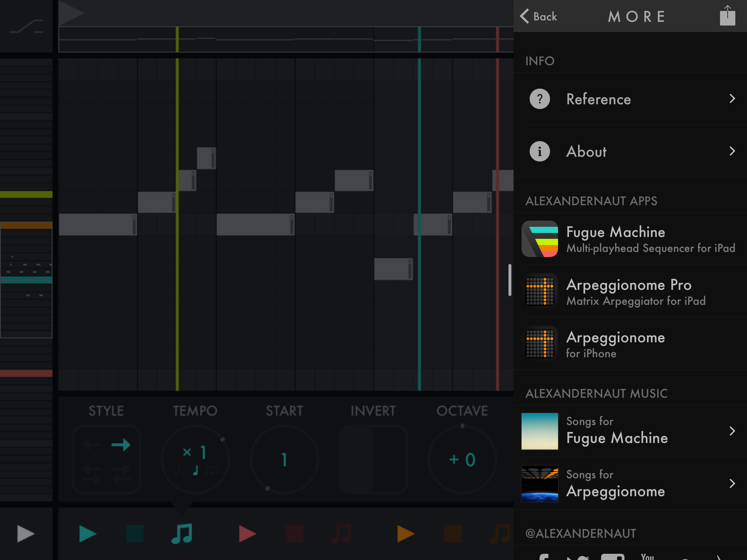The image size is (747, 560).
Task: Go back from the MORE panel
Action: click(x=538, y=16)
